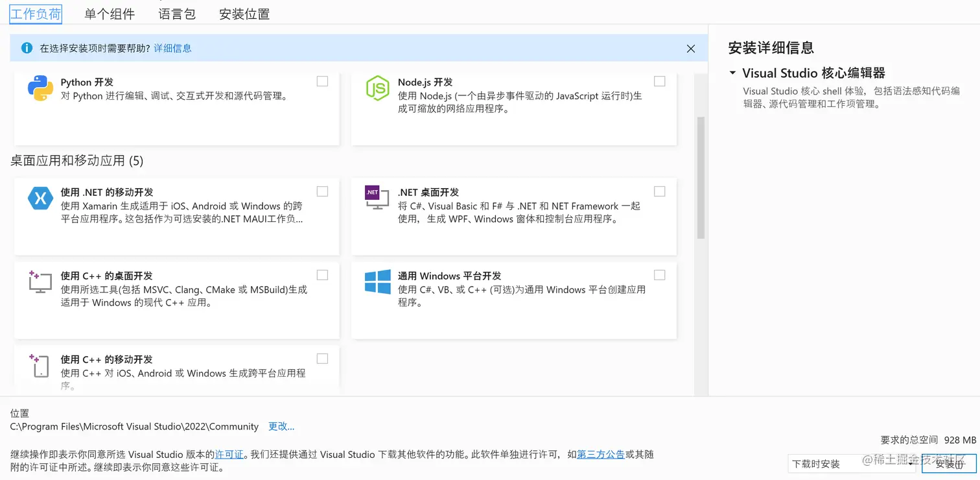Click 更改... location link
The height and width of the screenshot is (480, 980).
281,426
